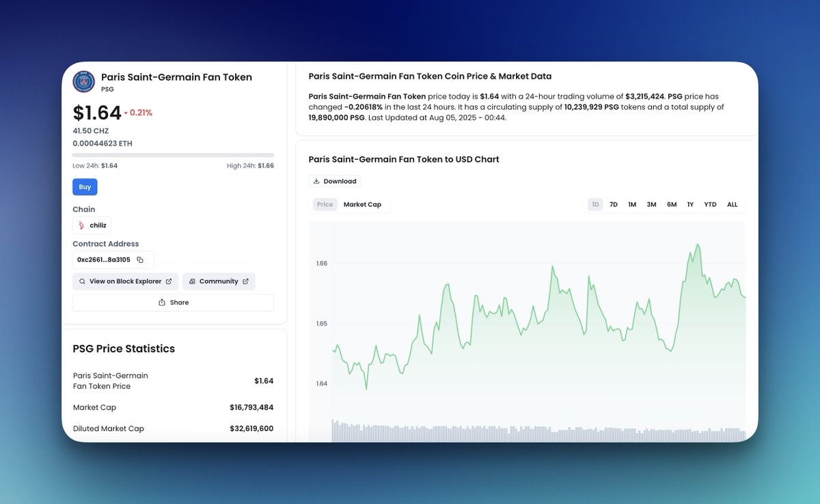Click the contract address 0xc2661...8a3105

click(x=104, y=260)
